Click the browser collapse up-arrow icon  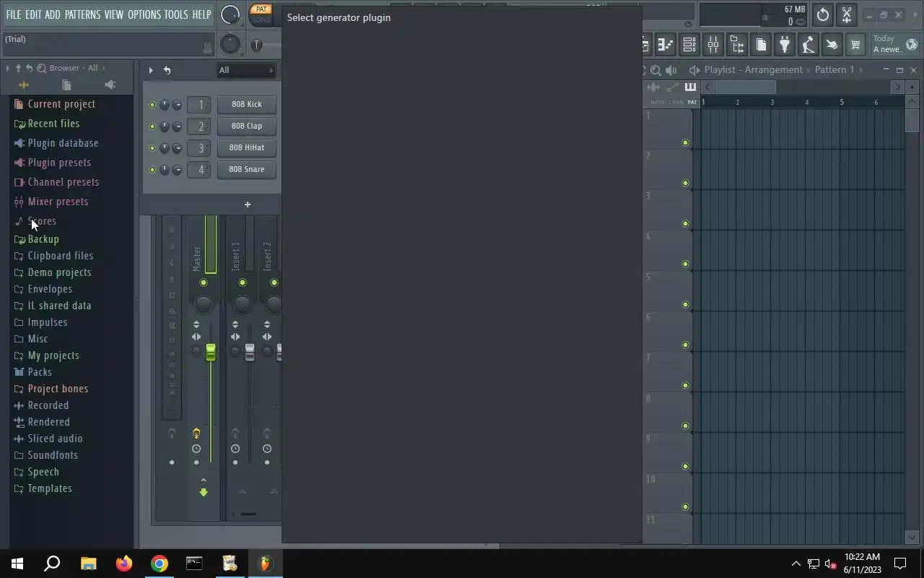tap(18, 68)
